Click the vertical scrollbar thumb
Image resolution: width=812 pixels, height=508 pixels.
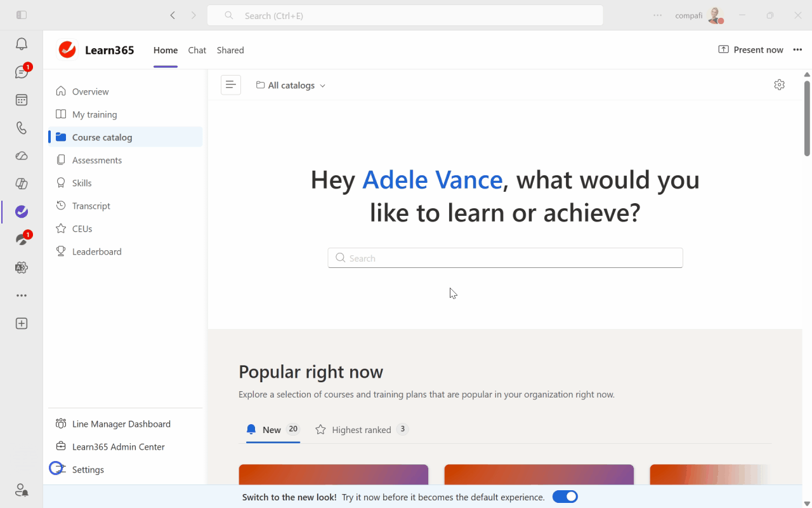click(x=807, y=117)
